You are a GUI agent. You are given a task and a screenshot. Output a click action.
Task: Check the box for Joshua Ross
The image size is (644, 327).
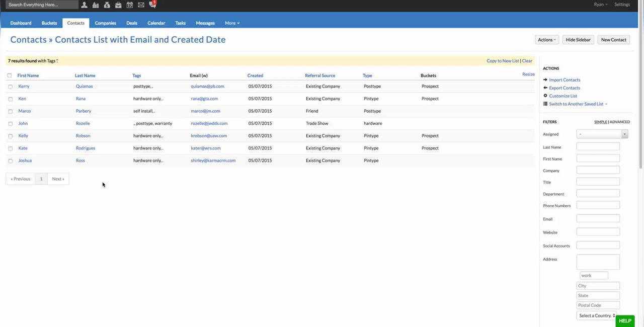pos(10,160)
